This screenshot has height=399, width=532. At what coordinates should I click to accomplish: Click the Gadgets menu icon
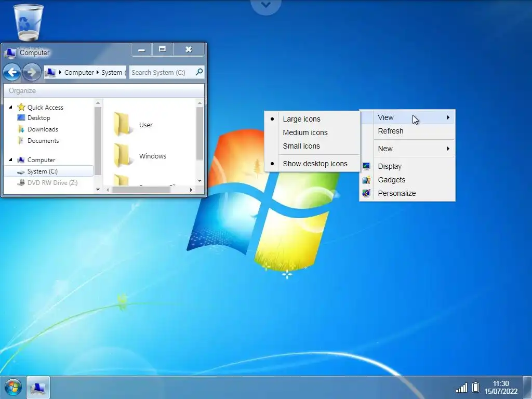pyautogui.click(x=366, y=180)
